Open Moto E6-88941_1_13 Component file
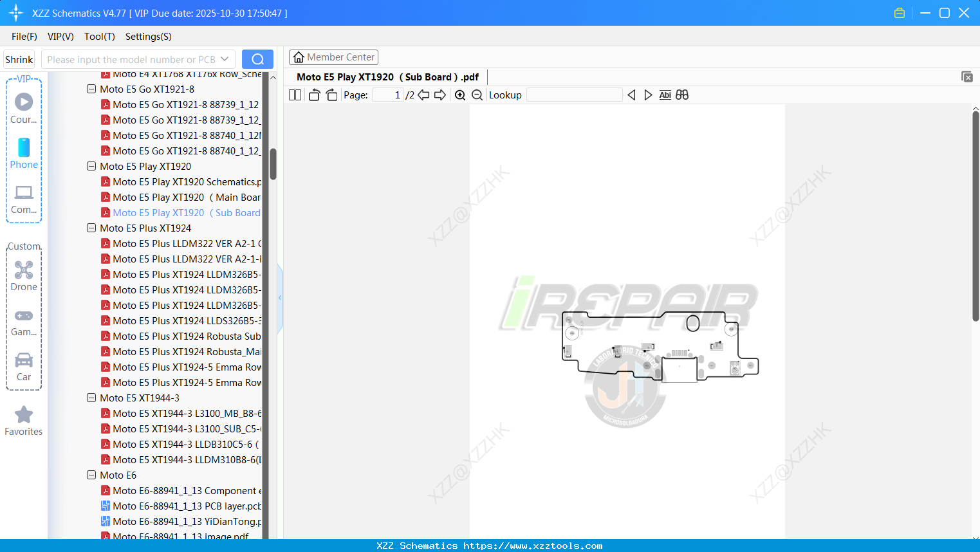This screenshot has width=980, height=552. point(181,491)
